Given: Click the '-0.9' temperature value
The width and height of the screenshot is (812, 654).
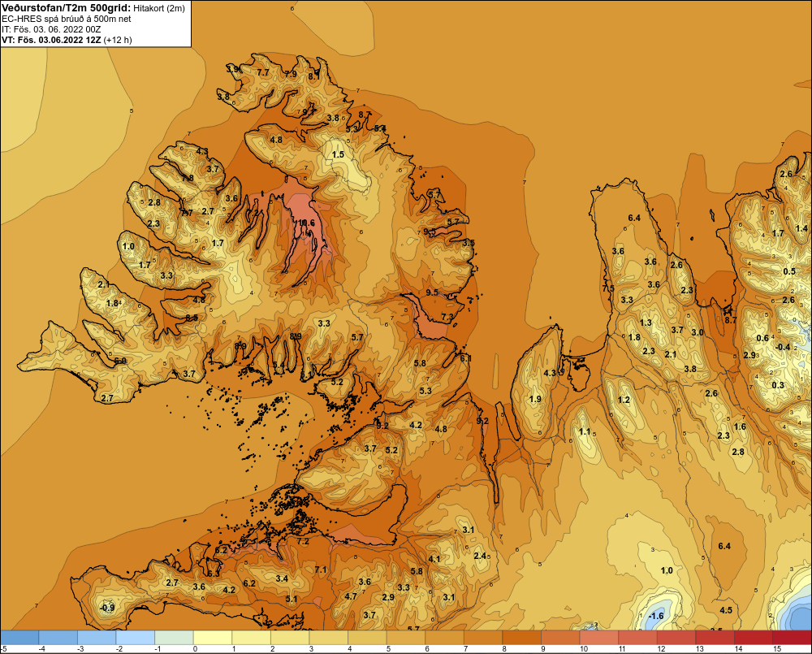Looking at the screenshot, I should 107,608.
